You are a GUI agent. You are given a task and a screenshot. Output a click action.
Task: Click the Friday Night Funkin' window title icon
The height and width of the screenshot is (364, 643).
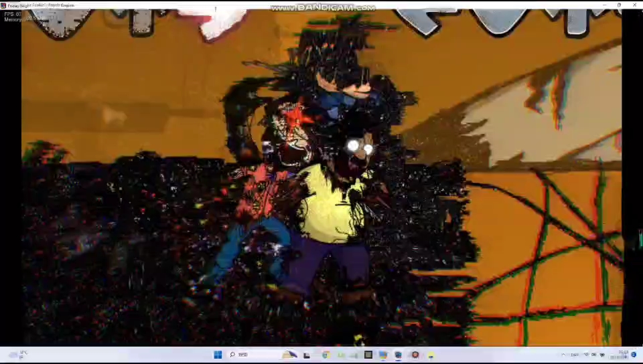(3, 5)
